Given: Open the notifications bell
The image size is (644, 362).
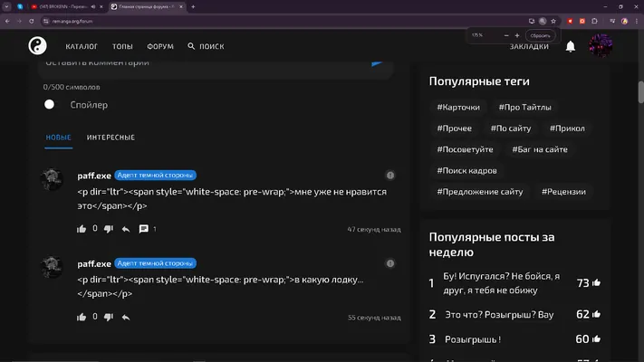Looking at the screenshot, I should point(571,46).
